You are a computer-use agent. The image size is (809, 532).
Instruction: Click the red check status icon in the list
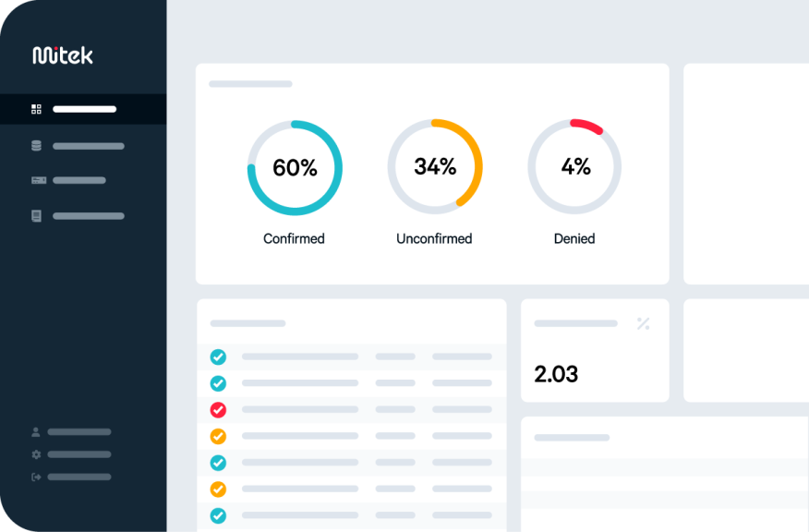pyautogui.click(x=218, y=410)
